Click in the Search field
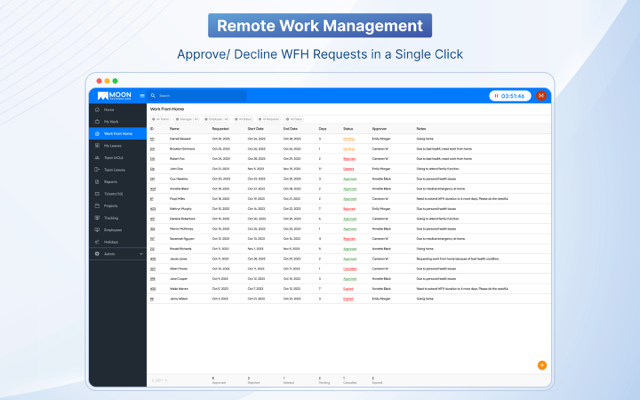This screenshot has width=640, height=400. pos(197,96)
